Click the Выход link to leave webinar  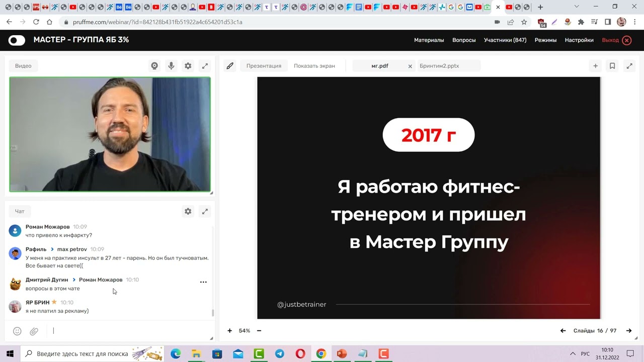(610, 40)
